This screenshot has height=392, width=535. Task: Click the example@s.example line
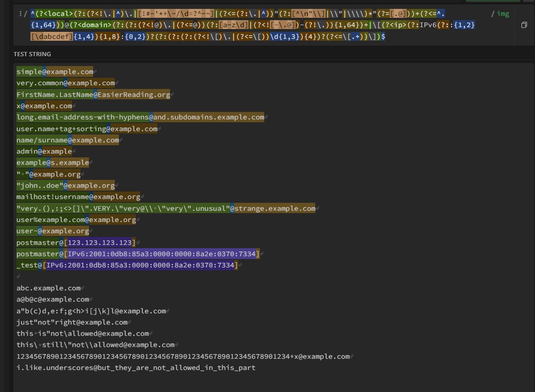click(x=52, y=163)
